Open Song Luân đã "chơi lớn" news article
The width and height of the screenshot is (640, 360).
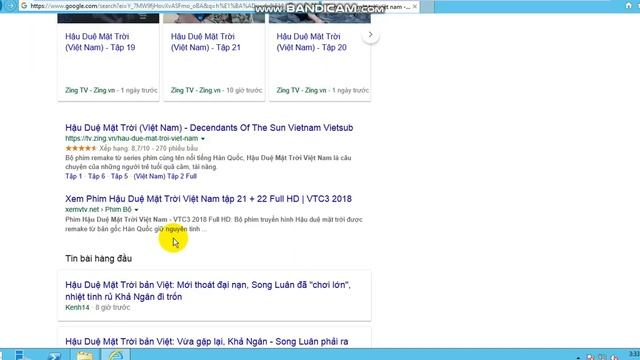point(208,291)
